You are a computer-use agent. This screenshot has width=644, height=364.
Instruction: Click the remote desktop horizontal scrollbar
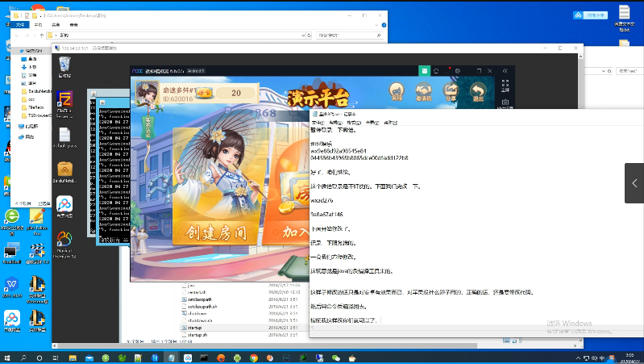(267, 346)
